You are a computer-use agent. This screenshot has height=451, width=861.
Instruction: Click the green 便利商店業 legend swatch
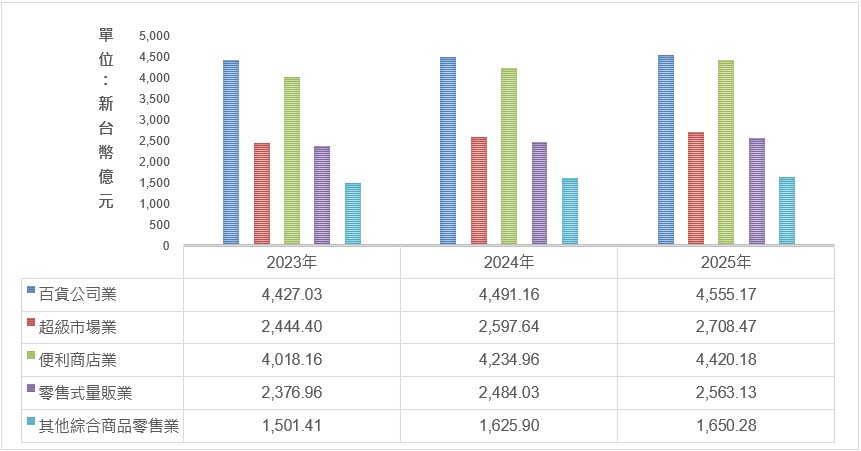31,355
